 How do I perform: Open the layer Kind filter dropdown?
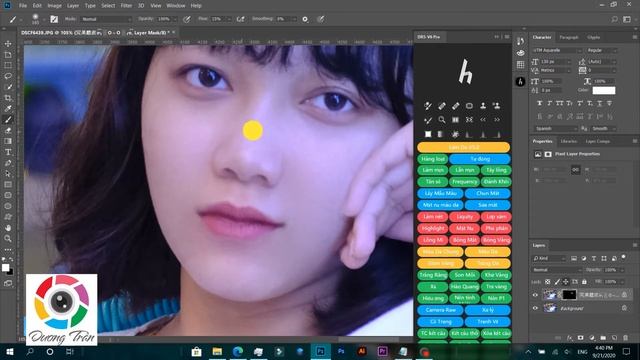coord(549,258)
